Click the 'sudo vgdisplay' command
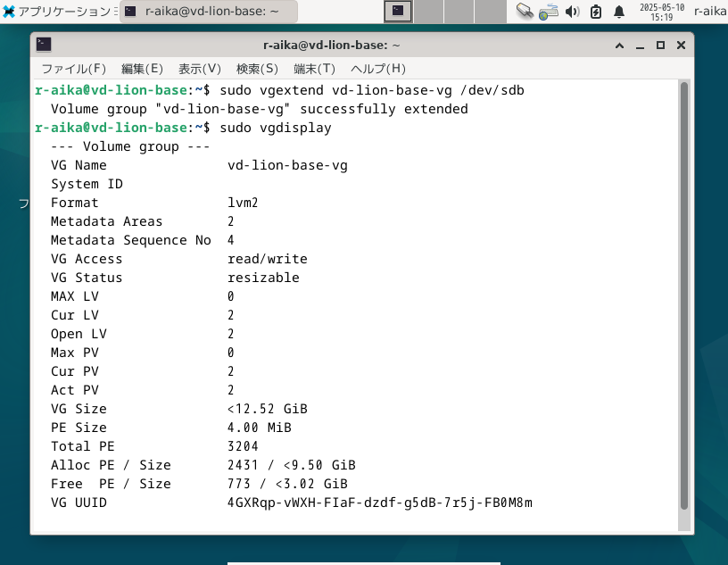 [276, 128]
